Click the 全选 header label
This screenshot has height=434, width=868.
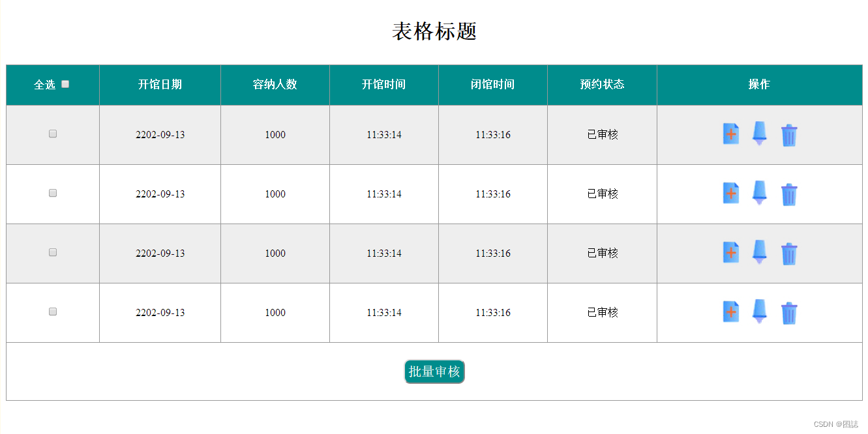(45, 85)
